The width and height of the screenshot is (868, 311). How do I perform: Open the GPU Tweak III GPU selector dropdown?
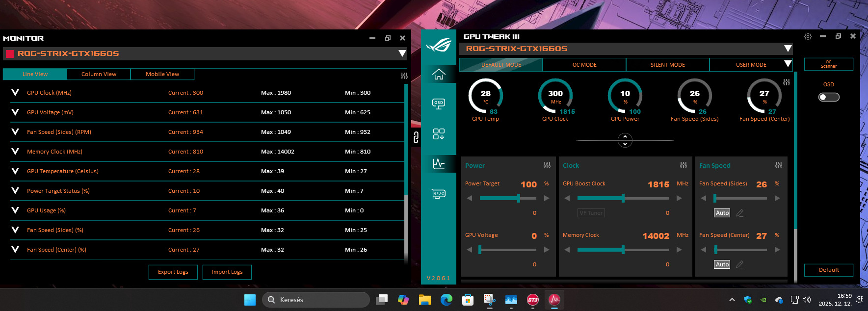point(788,49)
